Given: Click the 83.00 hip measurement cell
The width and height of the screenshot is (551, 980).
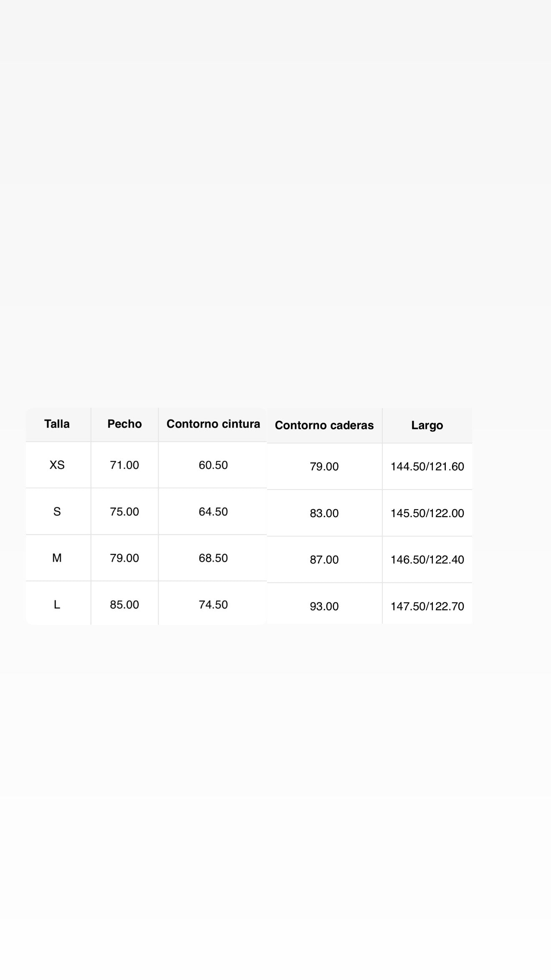Looking at the screenshot, I should pos(324,513).
